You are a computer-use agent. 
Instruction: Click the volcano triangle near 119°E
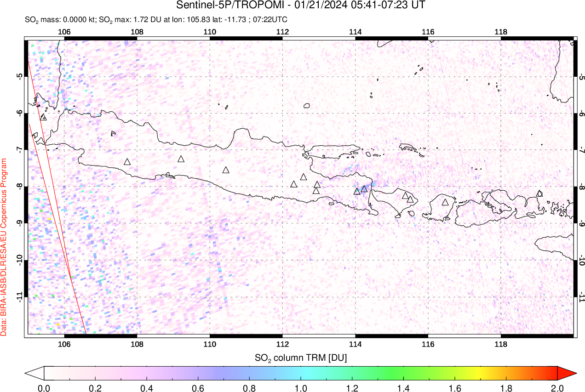(x=539, y=193)
